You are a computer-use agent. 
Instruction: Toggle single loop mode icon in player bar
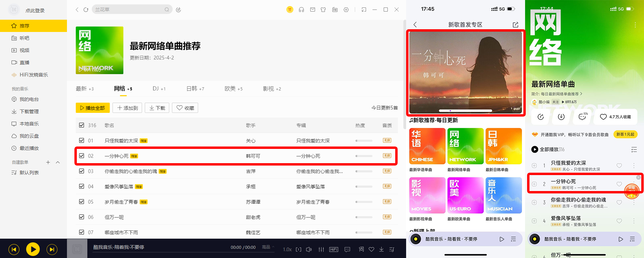(x=298, y=249)
